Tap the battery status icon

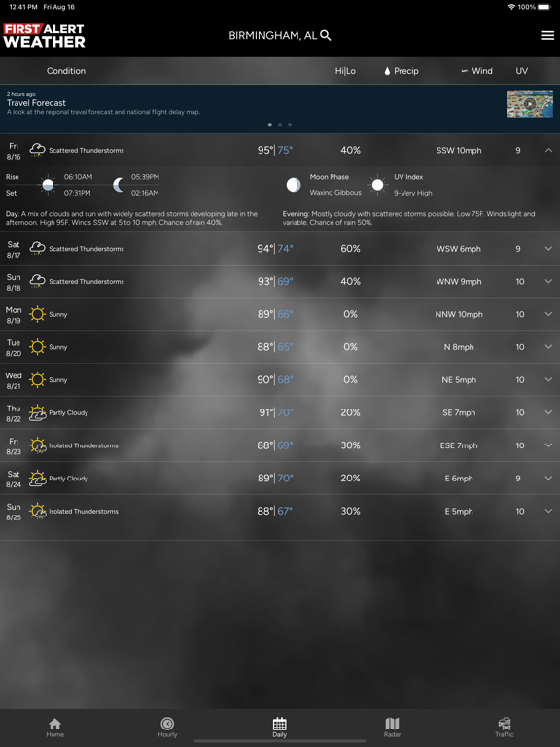click(544, 7)
